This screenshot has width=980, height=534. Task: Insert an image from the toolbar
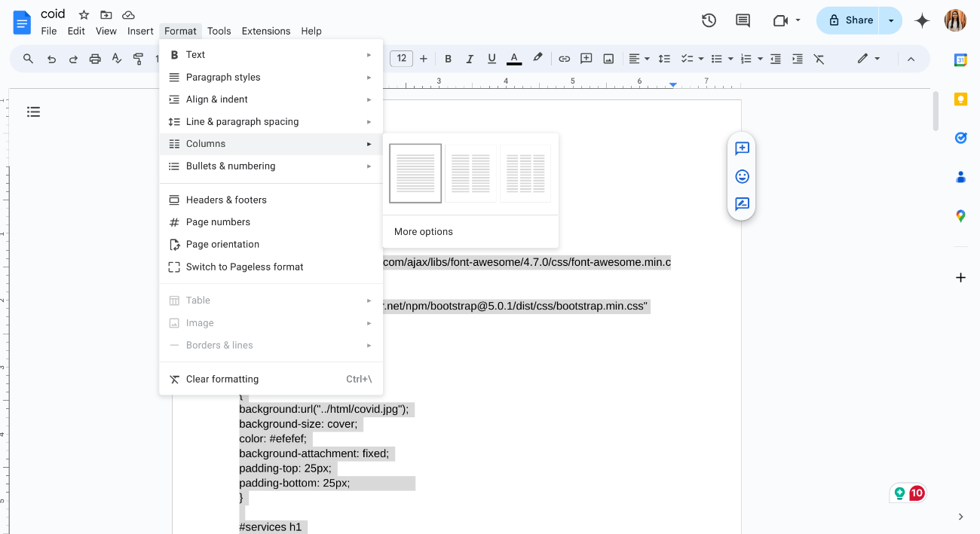(608, 58)
